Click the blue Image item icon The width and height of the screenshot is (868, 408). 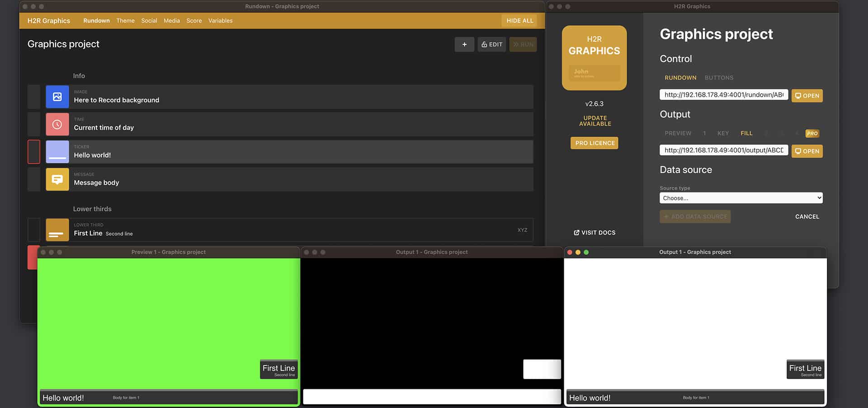[x=57, y=97]
